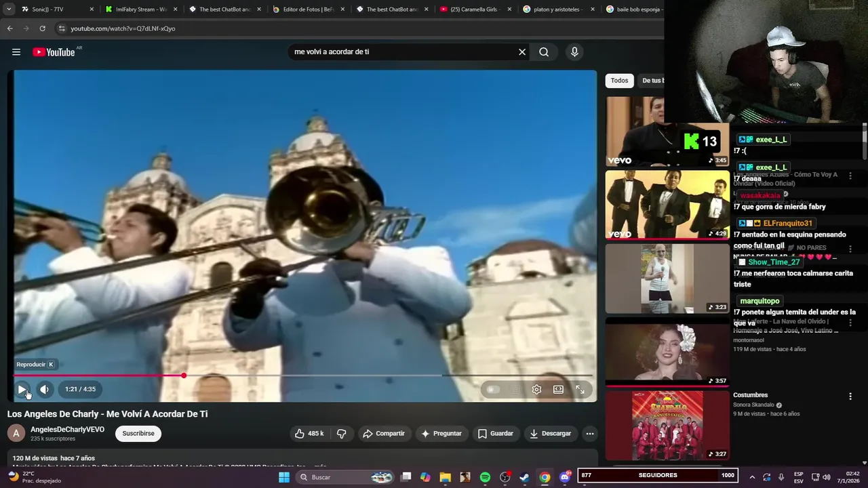Viewport: 868px width, 488px height.
Task: Clear the YouTube search query with X
Action: pos(522,52)
